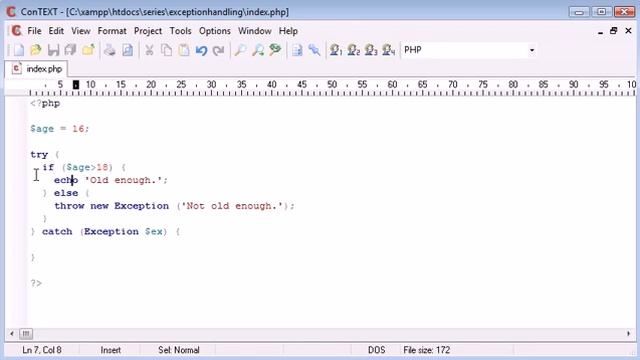Open the File menu
The width and height of the screenshot is (640, 360).
[34, 31]
